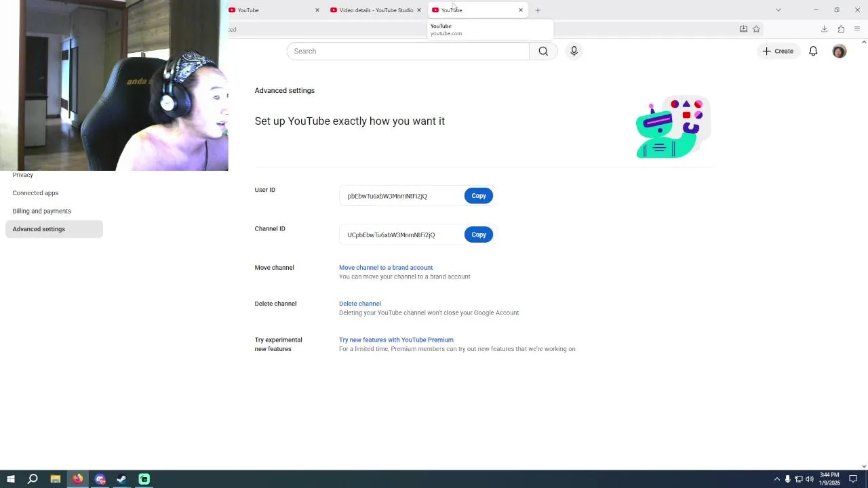
Task: Open a new browser tab
Action: (x=538, y=10)
